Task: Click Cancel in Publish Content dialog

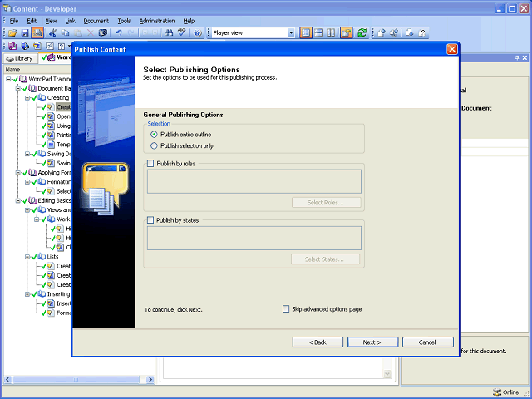Action: pyautogui.click(x=427, y=342)
